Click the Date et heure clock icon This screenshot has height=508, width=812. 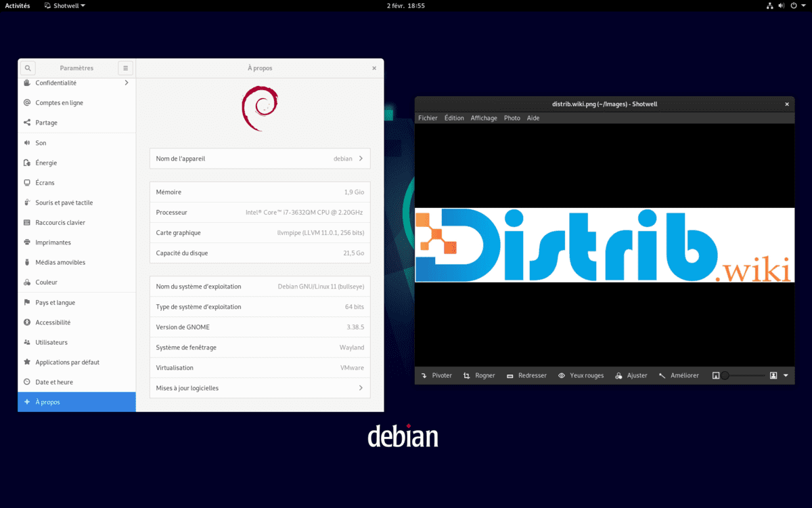coord(27,382)
